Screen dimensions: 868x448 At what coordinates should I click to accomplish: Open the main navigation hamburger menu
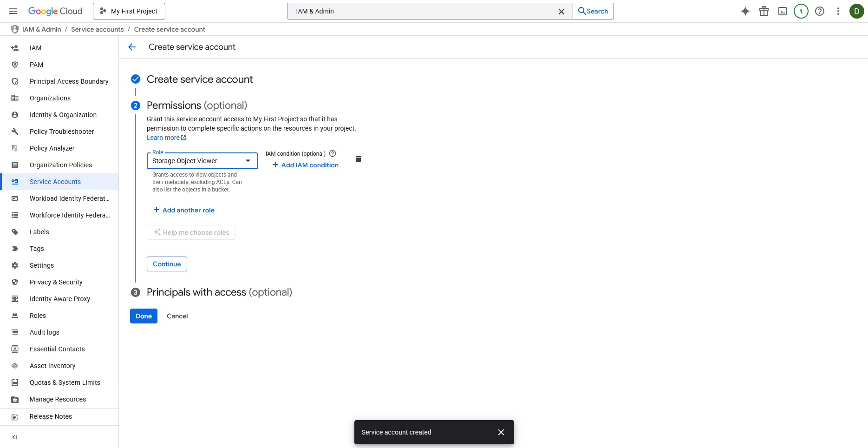(x=13, y=11)
